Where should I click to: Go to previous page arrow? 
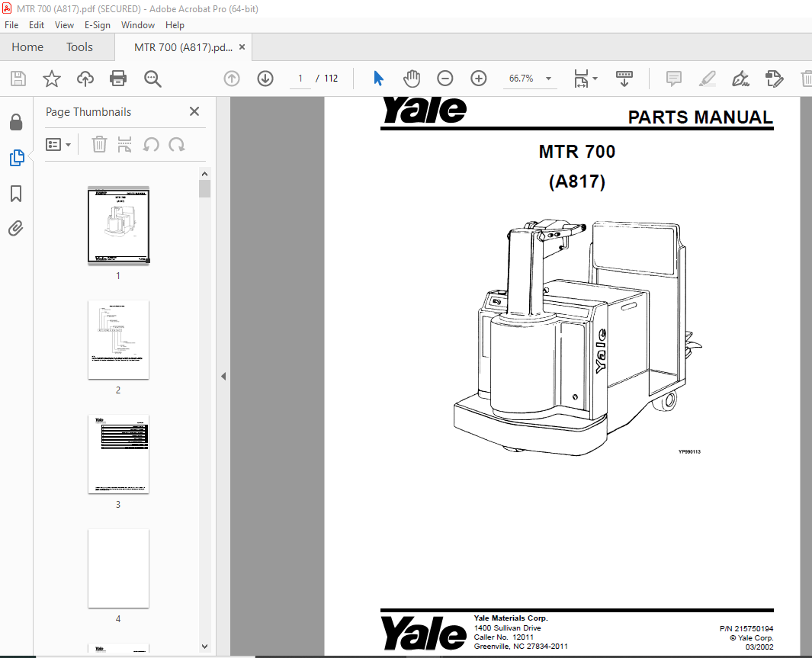click(x=232, y=79)
